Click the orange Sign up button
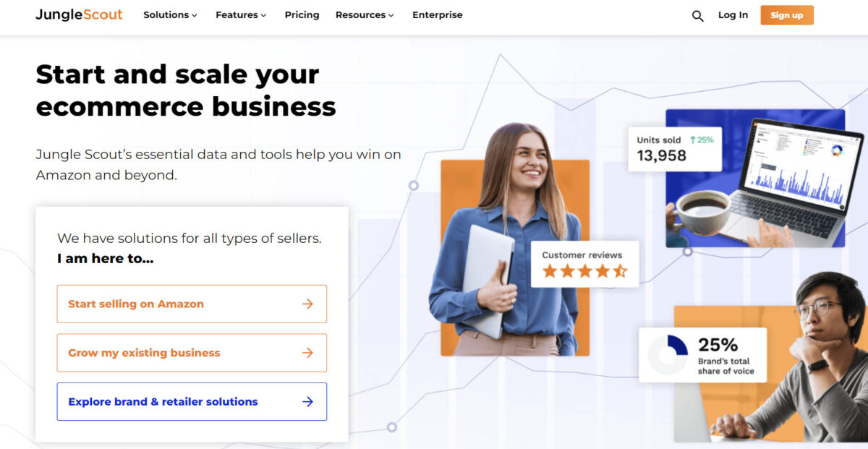Screen dimensions: 868x449 787,15
